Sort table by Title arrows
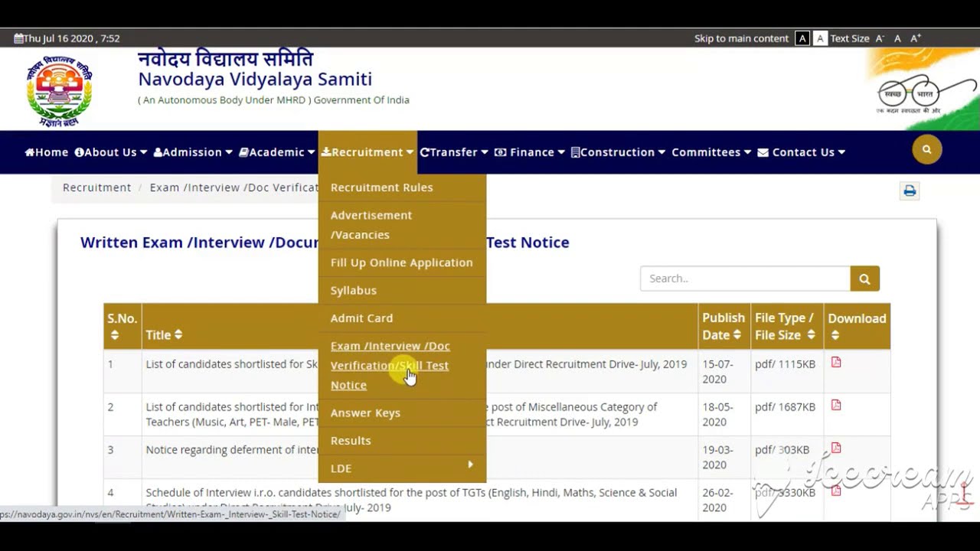The width and height of the screenshot is (980, 551). point(178,334)
